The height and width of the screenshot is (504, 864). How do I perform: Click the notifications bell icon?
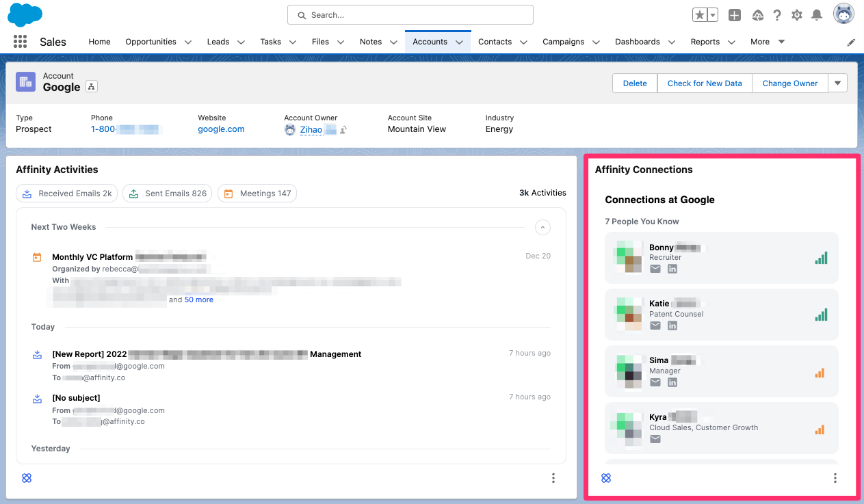click(x=817, y=14)
